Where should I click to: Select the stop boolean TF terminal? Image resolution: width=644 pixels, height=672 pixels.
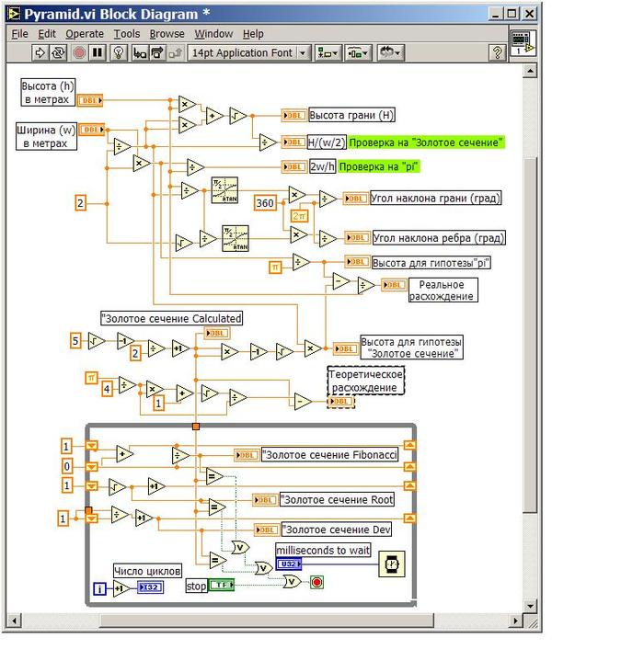click(221, 585)
